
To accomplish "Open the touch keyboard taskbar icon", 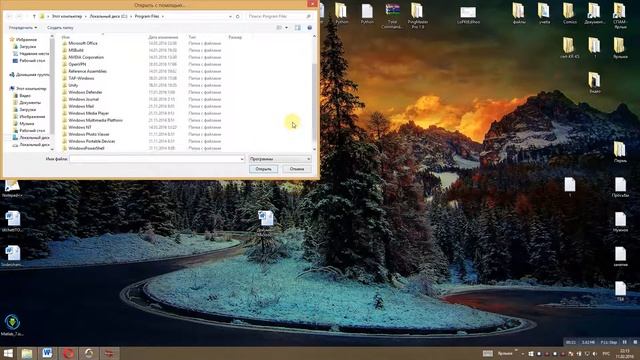I will pyautogui.click(x=488, y=353).
